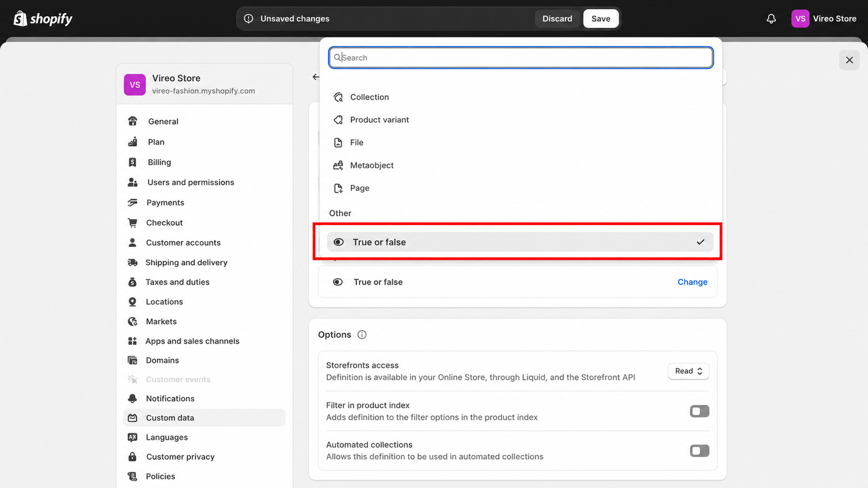Viewport: 868px width, 488px height.
Task: Click the Custom data icon in sidebar
Action: (x=132, y=418)
